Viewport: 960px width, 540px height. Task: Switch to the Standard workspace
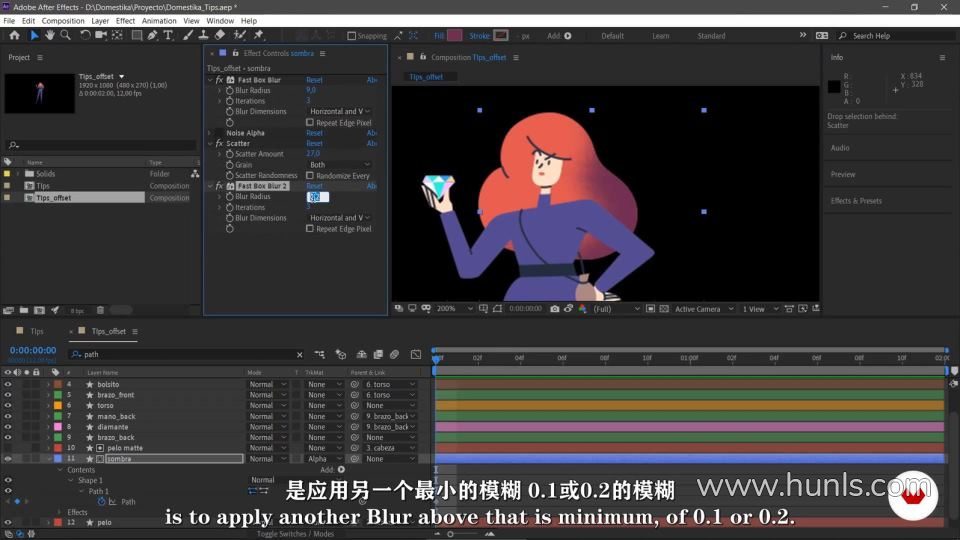pos(711,36)
